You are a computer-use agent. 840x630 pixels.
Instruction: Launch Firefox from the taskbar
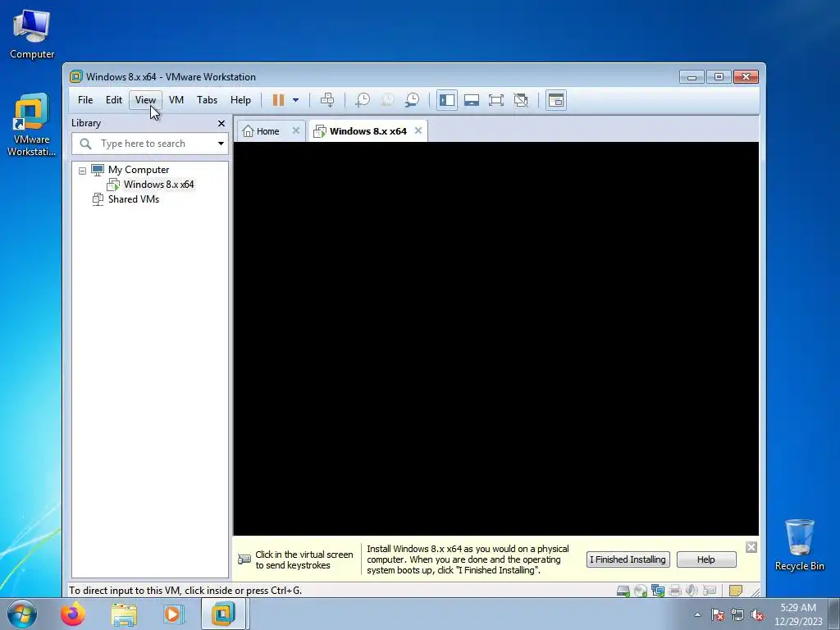(72, 614)
